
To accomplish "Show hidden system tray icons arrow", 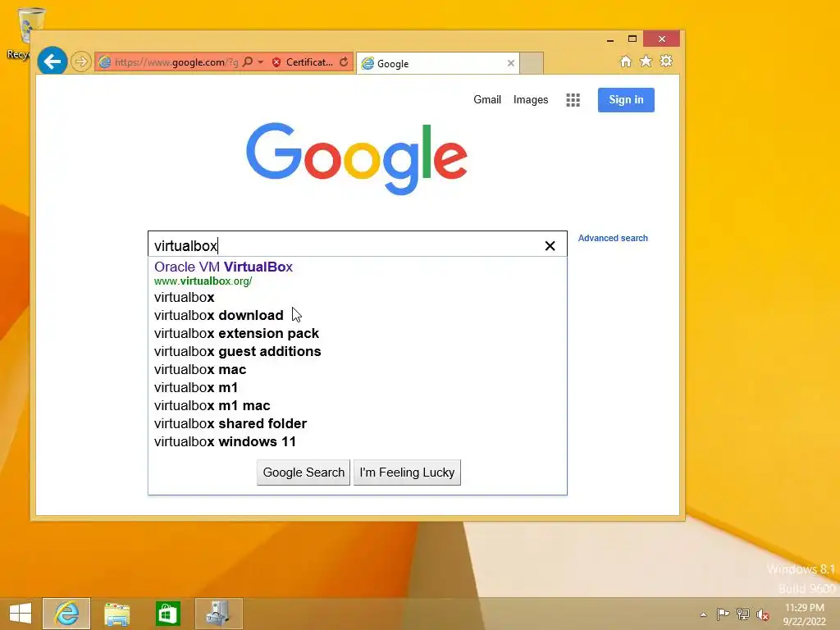I will pyautogui.click(x=703, y=614).
